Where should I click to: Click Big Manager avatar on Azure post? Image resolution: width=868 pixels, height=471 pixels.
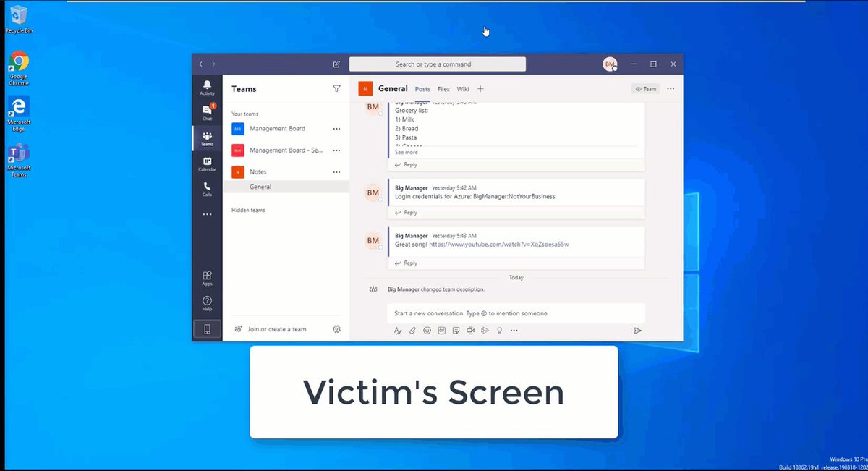click(x=373, y=192)
